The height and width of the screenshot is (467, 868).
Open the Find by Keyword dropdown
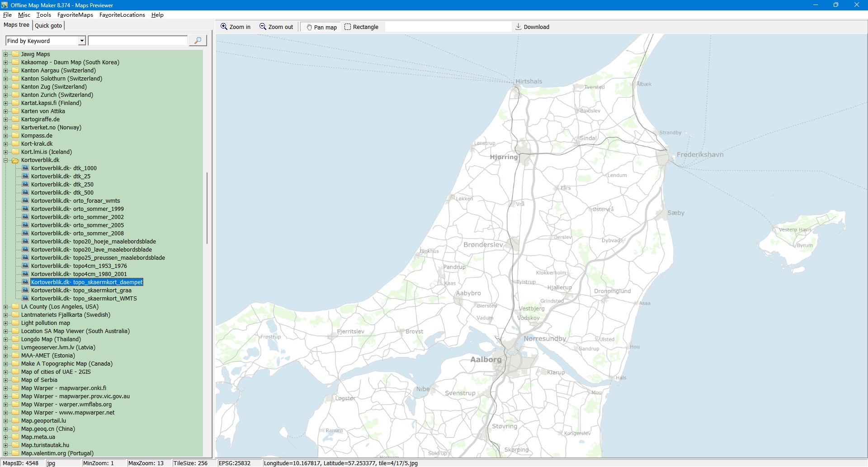point(82,41)
